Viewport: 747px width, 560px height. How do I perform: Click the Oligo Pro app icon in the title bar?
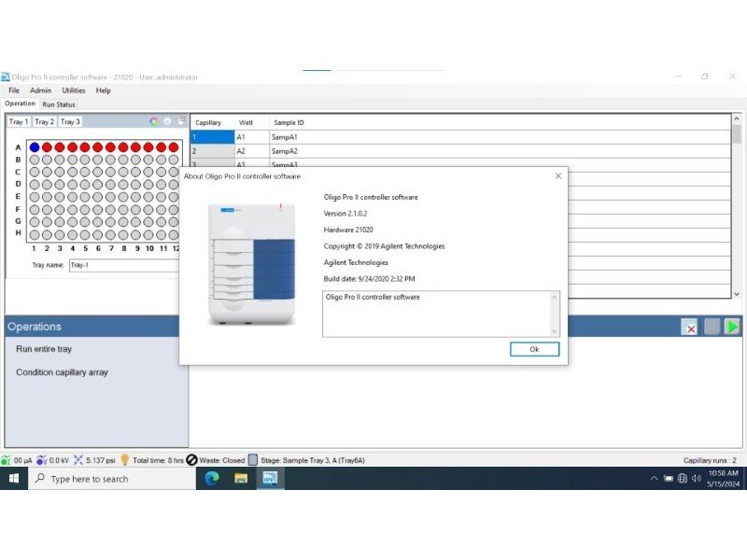(x=6, y=77)
